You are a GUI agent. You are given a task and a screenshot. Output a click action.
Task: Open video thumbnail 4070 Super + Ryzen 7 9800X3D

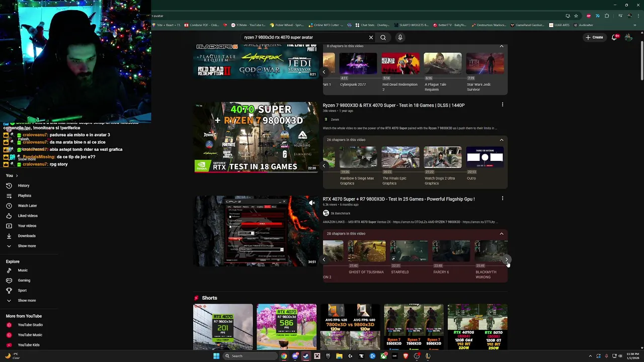click(256, 137)
